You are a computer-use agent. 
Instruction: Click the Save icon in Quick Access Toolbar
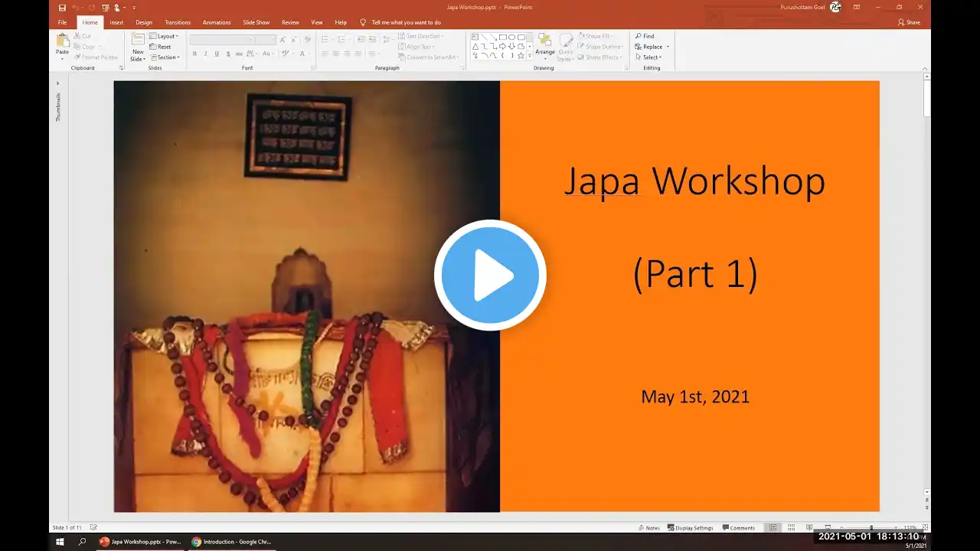[x=62, y=8]
